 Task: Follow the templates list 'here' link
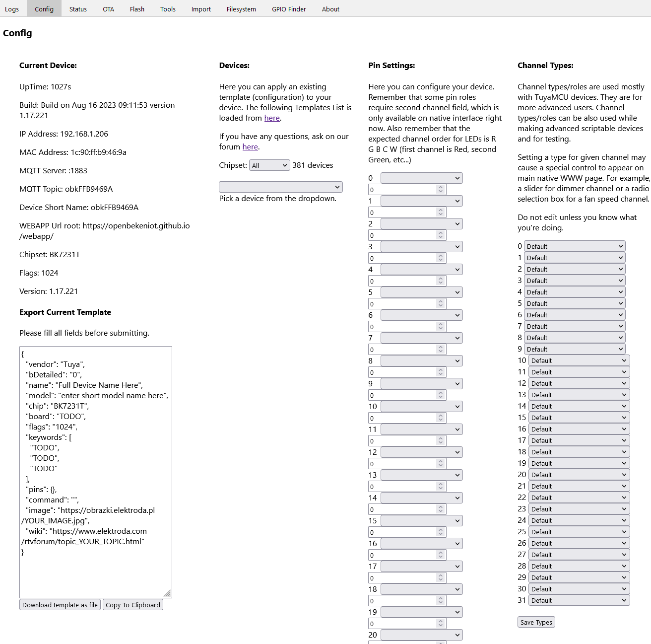tap(272, 118)
